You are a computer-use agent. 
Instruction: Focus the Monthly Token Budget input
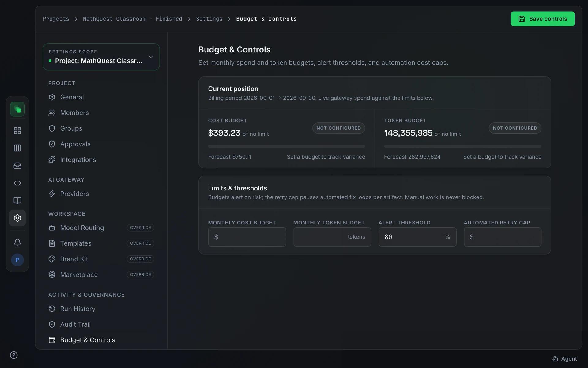[332, 237]
